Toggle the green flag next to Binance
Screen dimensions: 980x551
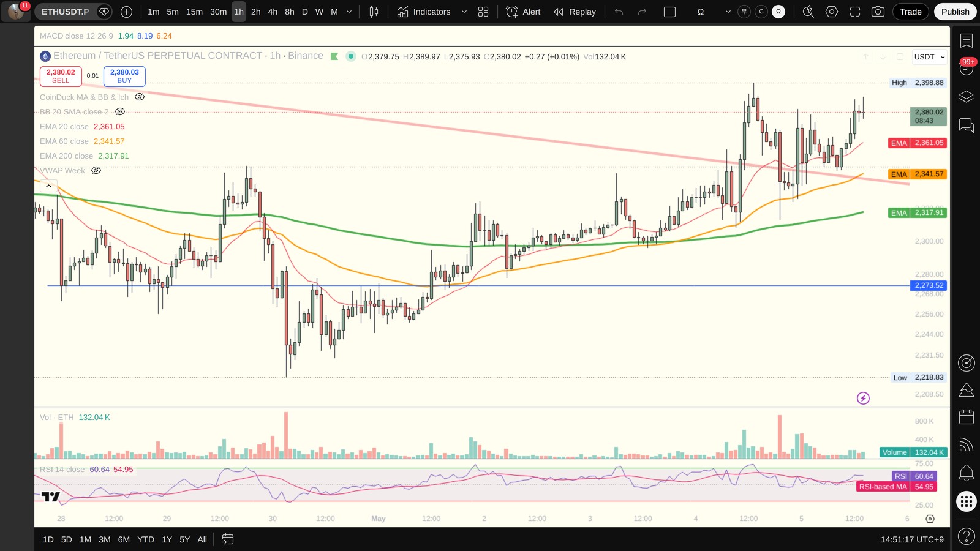pos(334,56)
